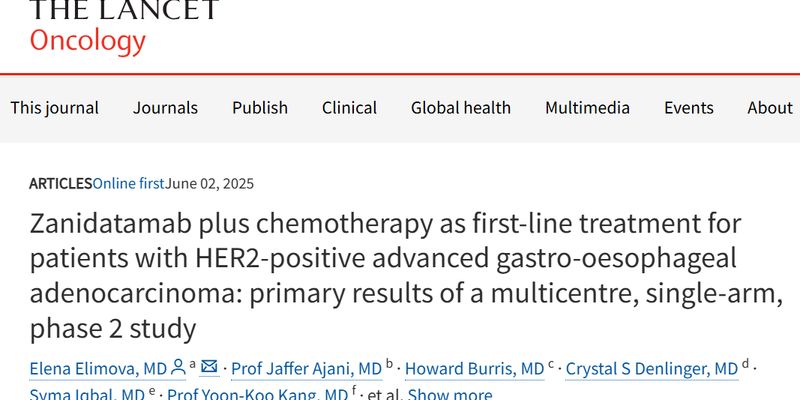The width and height of the screenshot is (800, 400).
Task: Open author Howard Burris, MD
Action: click(x=474, y=369)
